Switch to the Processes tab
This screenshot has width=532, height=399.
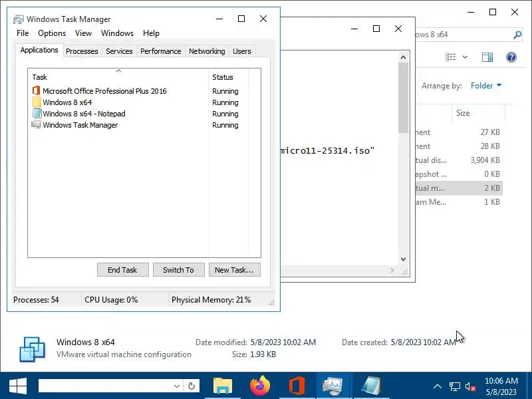(x=82, y=51)
